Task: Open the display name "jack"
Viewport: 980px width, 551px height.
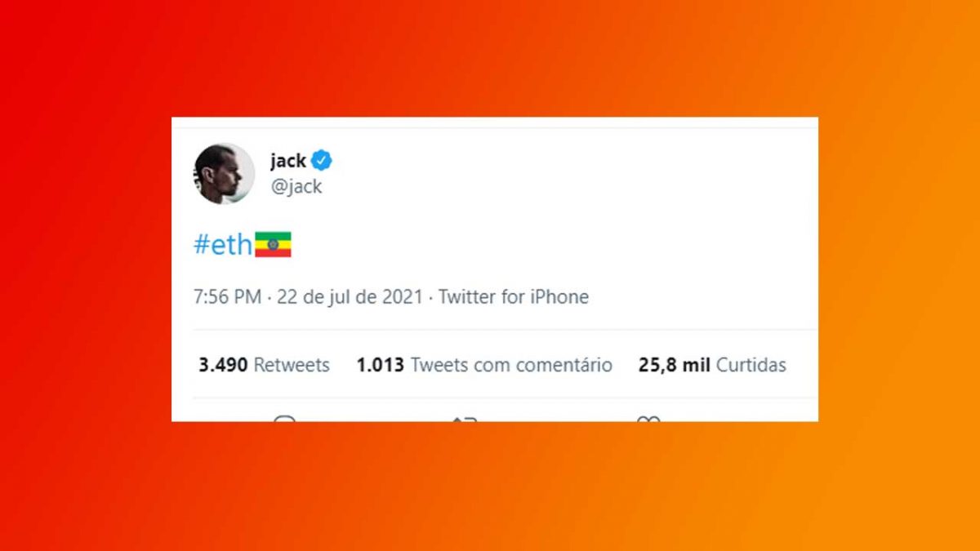Action: (288, 161)
